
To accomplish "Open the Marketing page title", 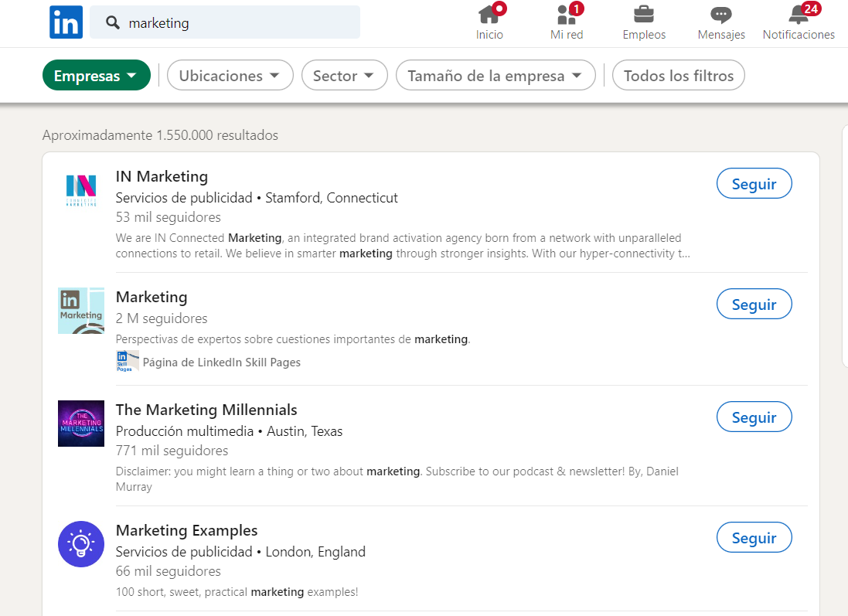I will [x=152, y=297].
